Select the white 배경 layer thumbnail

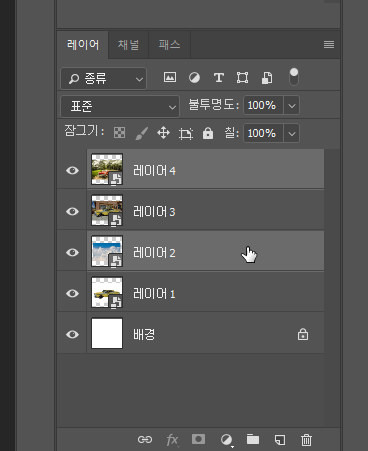click(x=107, y=333)
